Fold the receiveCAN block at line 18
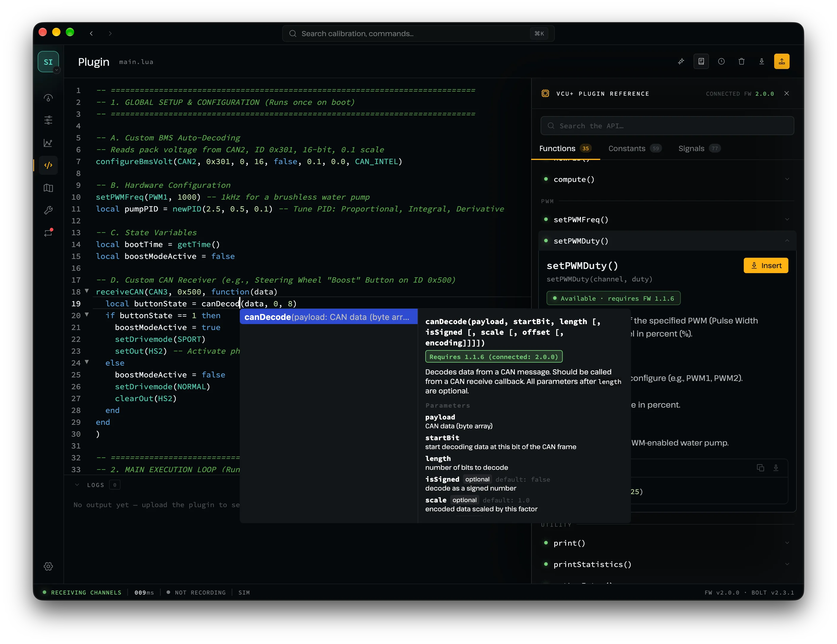The image size is (837, 644). pyautogui.click(x=87, y=291)
